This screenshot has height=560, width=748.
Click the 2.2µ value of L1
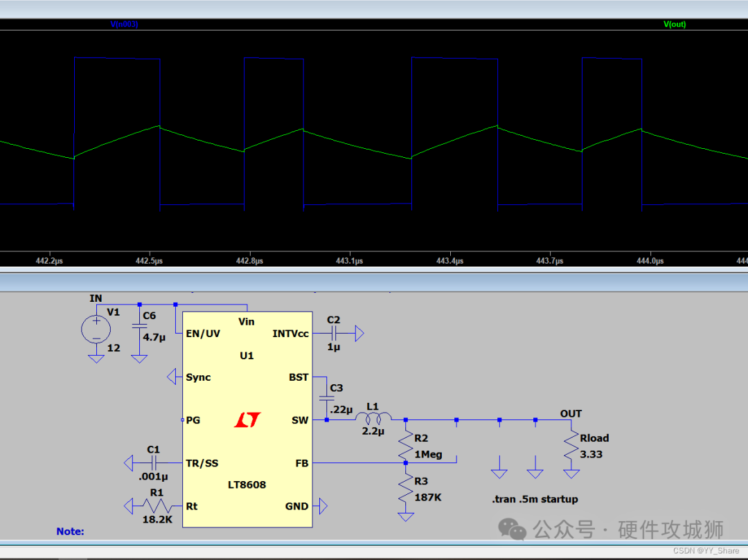point(373,431)
